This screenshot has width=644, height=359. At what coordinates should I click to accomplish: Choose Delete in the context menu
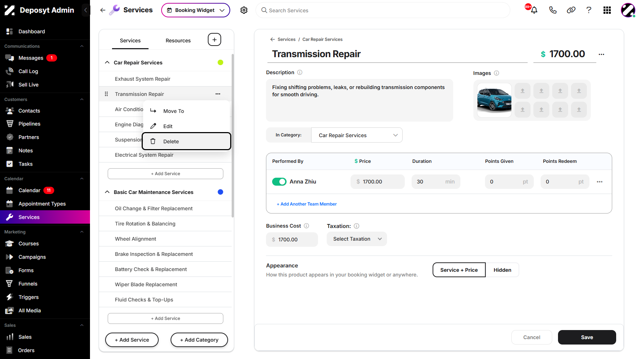point(186,141)
